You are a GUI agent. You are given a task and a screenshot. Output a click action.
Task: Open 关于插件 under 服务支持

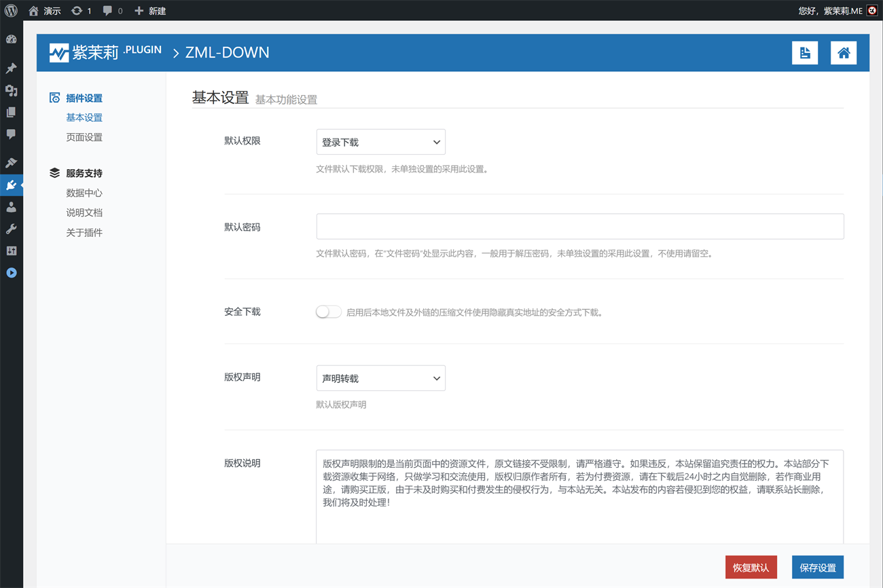point(84,232)
